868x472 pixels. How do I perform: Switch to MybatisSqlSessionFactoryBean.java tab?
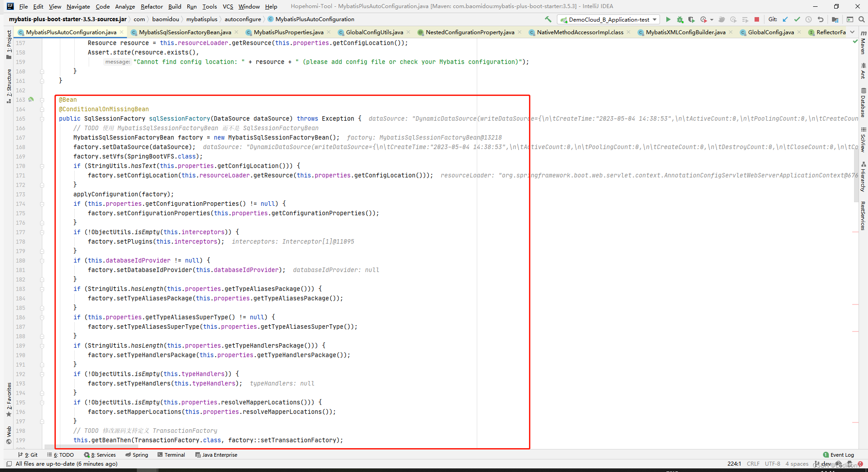[185, 32]
